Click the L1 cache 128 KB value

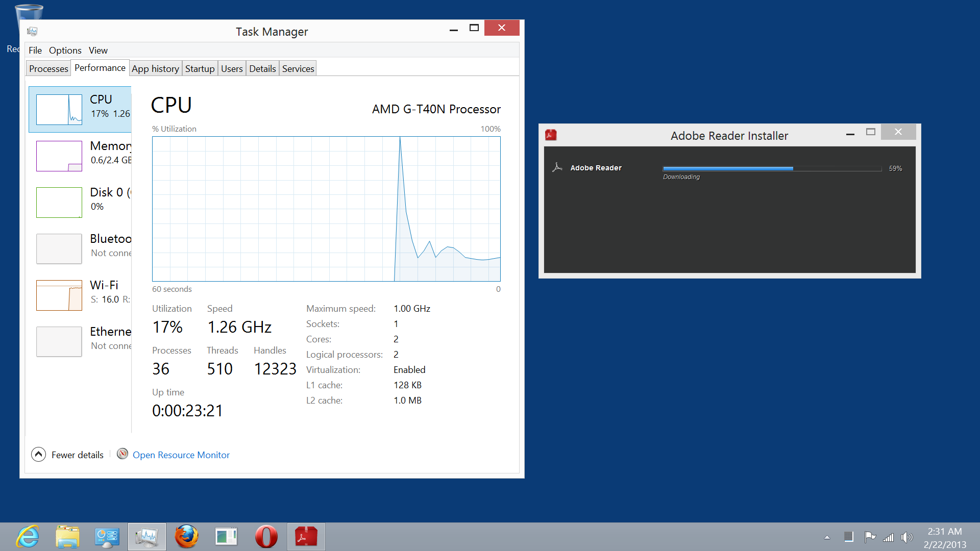click(407, 385)
